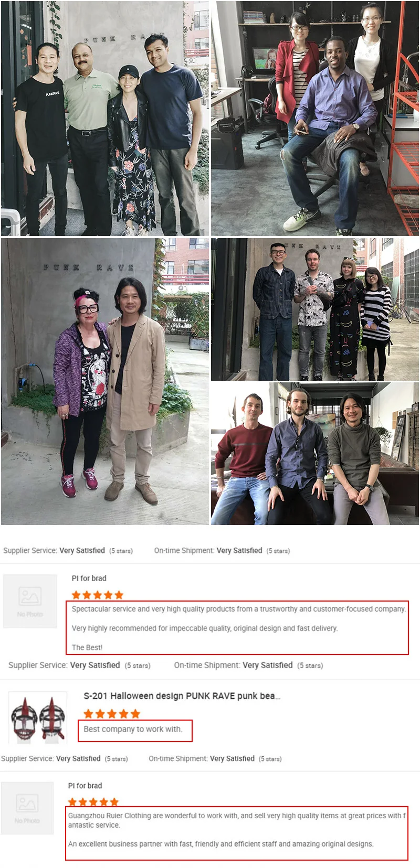Click the bottom No Photo placeholder icon
The height and width of the screenshot is (868, 420).
pos(27,808)
